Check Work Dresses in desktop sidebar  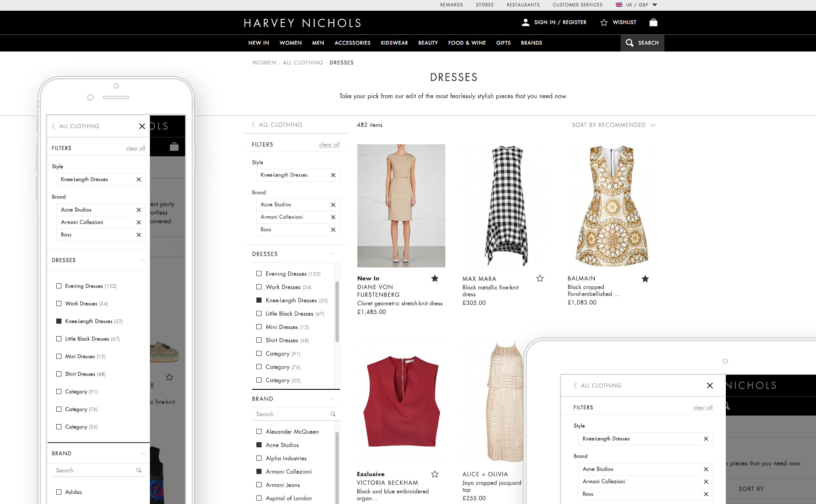259,287
